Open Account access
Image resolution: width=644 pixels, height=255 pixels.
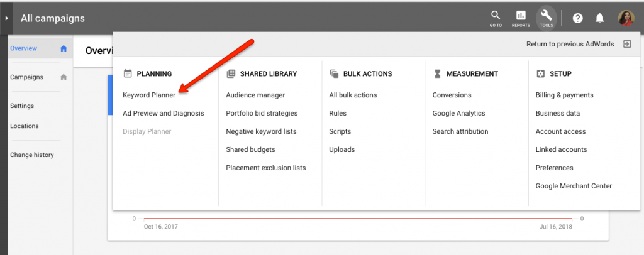coord(560,132)
